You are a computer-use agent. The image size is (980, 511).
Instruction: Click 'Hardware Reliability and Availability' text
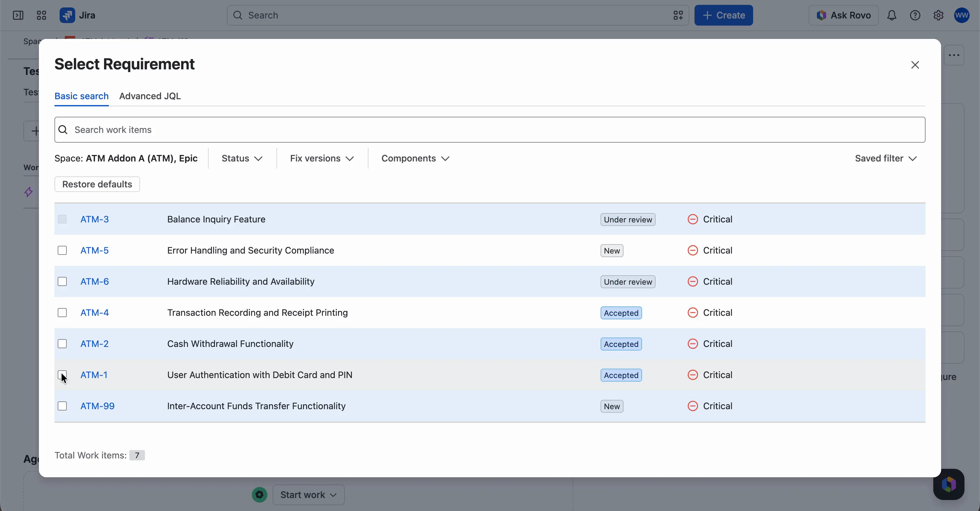click(x=241, y=281)
